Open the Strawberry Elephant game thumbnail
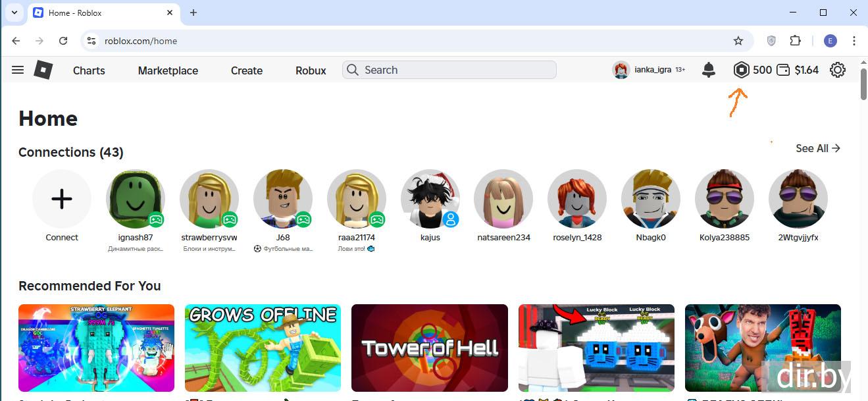The image size is (868, 401). click(x=96, y=348)
